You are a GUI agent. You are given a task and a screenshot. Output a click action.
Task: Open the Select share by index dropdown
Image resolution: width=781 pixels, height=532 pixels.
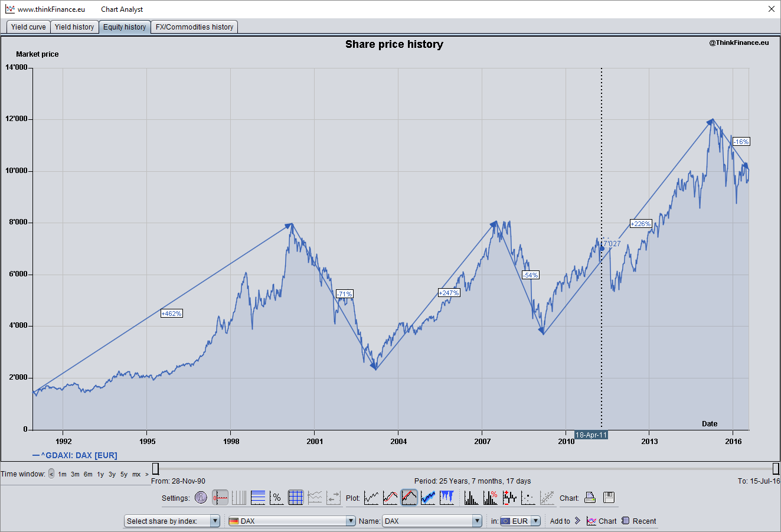click(x=172, y=521)
